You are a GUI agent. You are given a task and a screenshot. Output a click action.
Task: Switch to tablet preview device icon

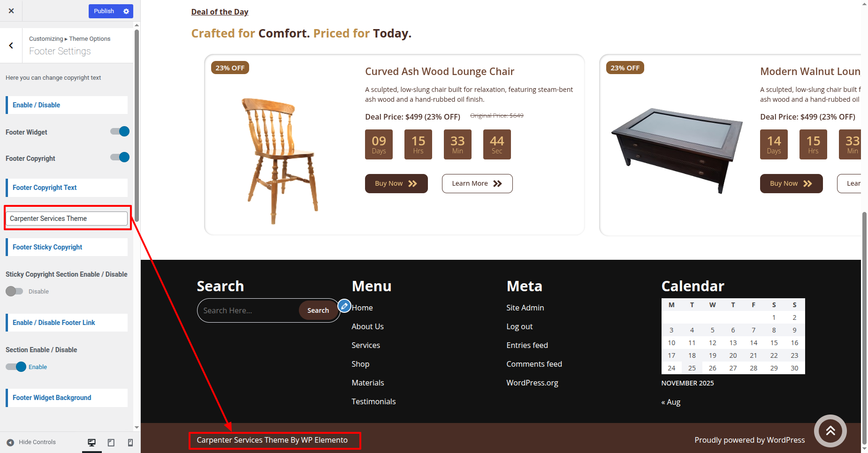click(x=111, y=442)
